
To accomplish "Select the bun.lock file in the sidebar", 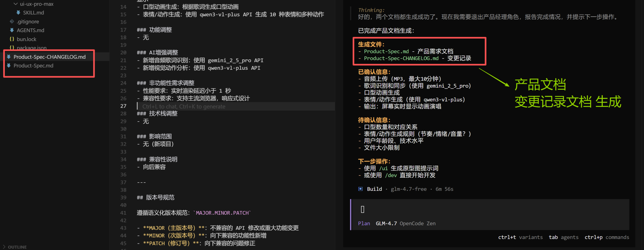I will click(x=26, y=39).
